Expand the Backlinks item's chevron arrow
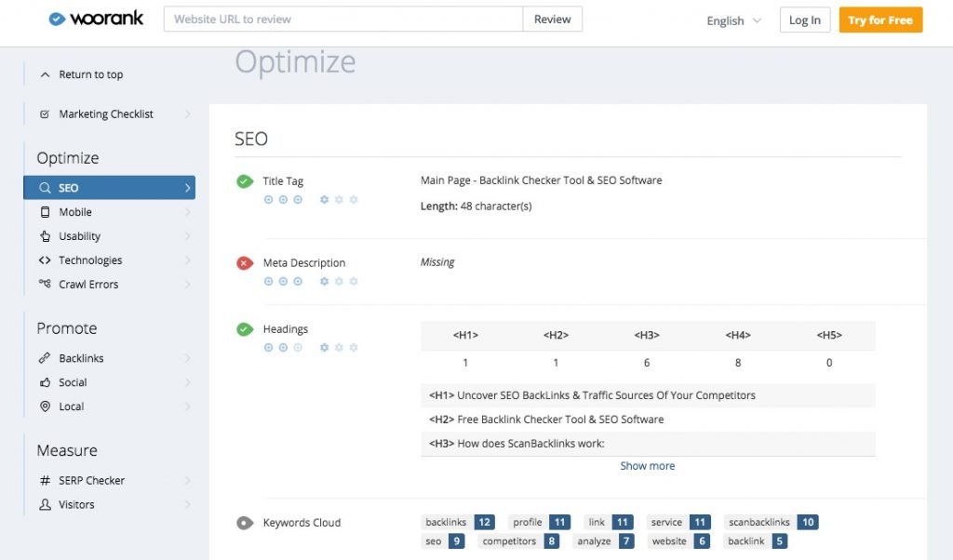 (187, 358)
